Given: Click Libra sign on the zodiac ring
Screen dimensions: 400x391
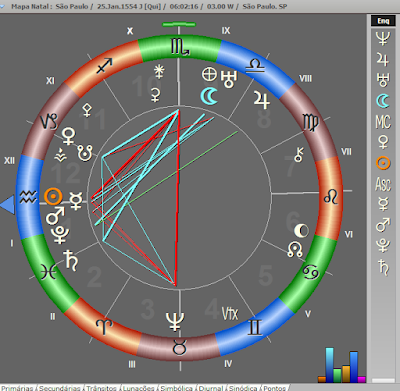Looking at the screenshot, I should coord(255,66).
